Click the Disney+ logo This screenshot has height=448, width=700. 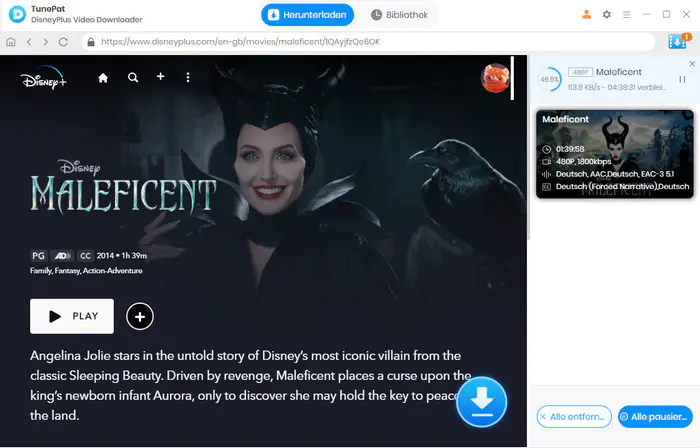43,78
